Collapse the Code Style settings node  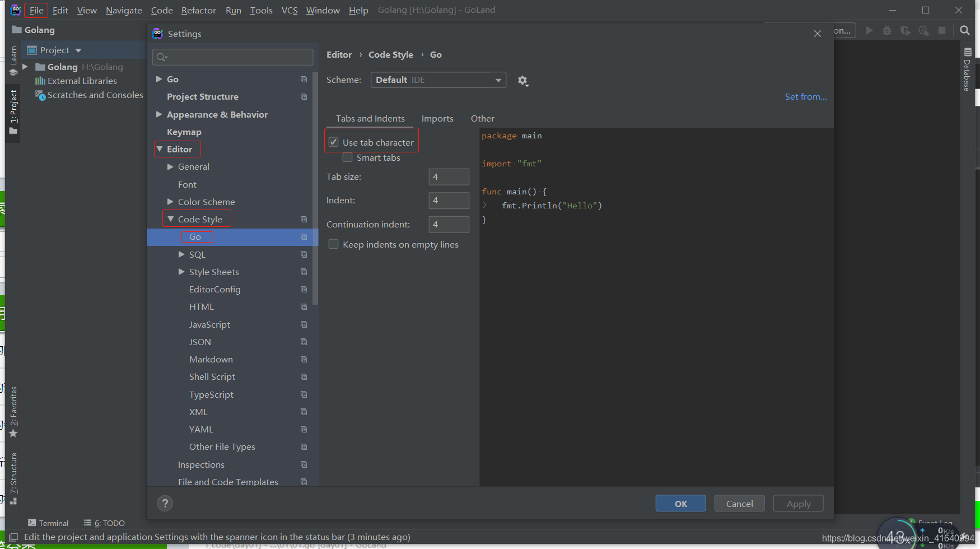coord(171,219)
